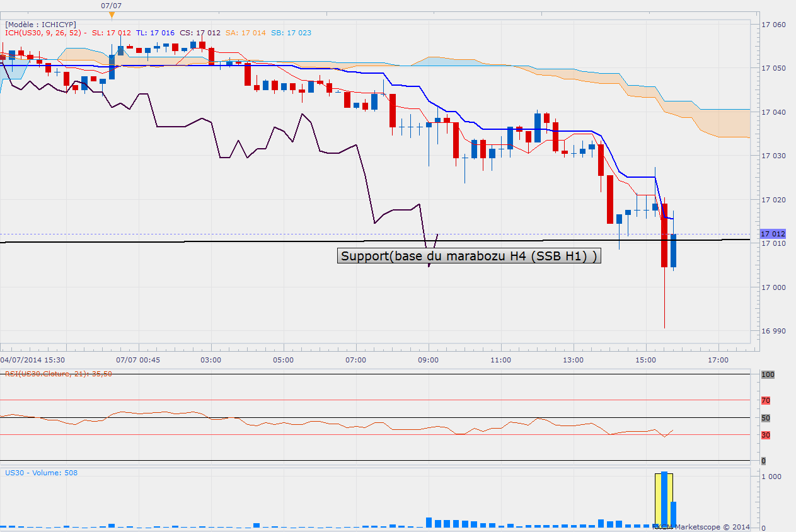Select the Modèle ICHICYP template label

tap(41, 24)
